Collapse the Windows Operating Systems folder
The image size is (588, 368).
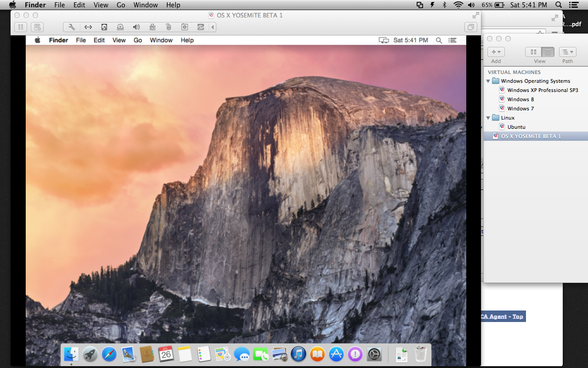tap(488, 81)
